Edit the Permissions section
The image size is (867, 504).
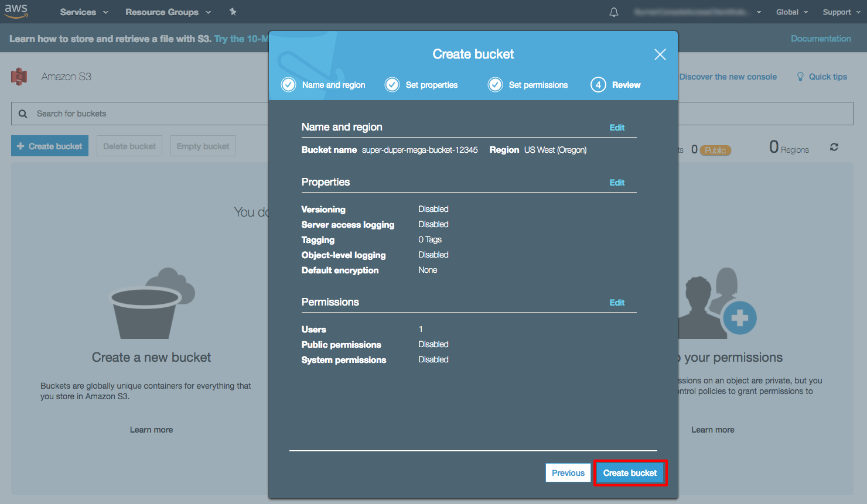617,303
